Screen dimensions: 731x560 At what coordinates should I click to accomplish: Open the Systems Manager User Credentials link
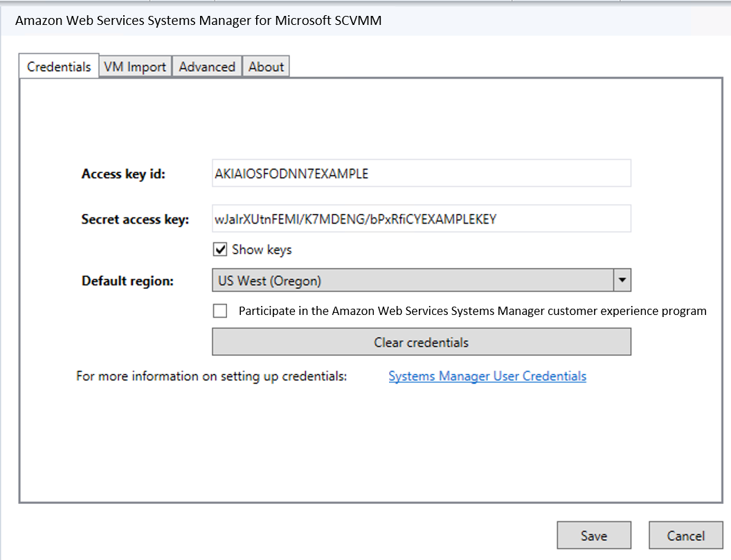487,376
